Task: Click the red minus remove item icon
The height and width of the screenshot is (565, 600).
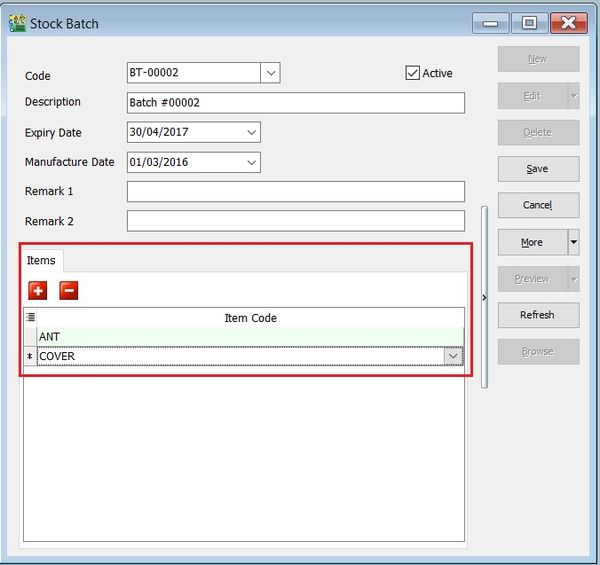Action: pos(68,290)
